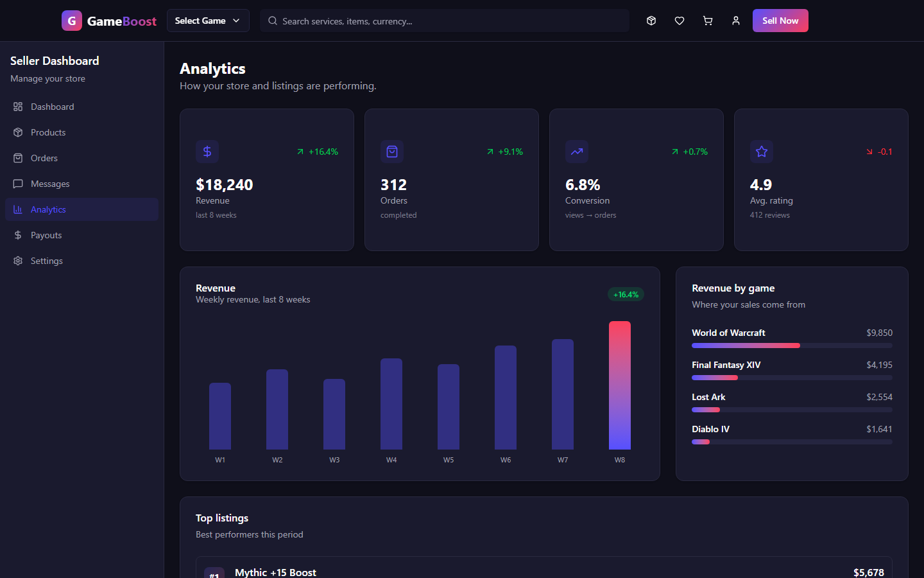This screenshot has height=578, width=924.
Task: Click the Settings gear icon in sidebar
Action: (x=18, y=261)
